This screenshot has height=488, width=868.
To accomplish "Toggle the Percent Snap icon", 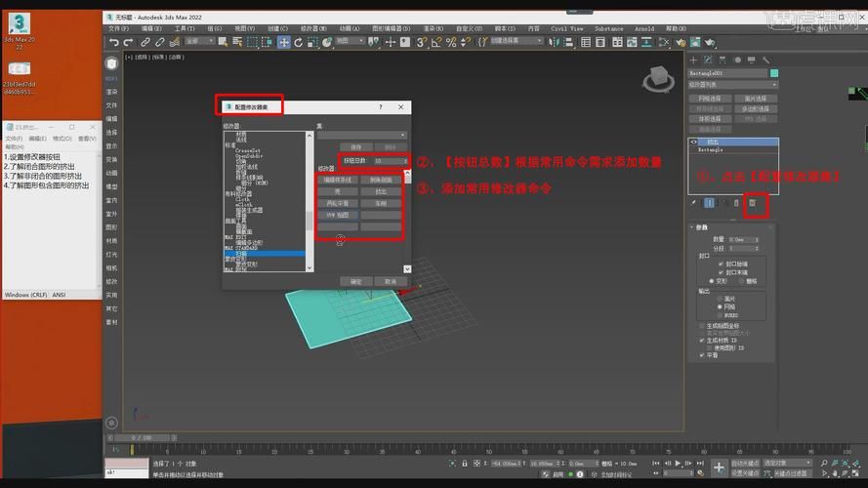I will tap(451, 42).
